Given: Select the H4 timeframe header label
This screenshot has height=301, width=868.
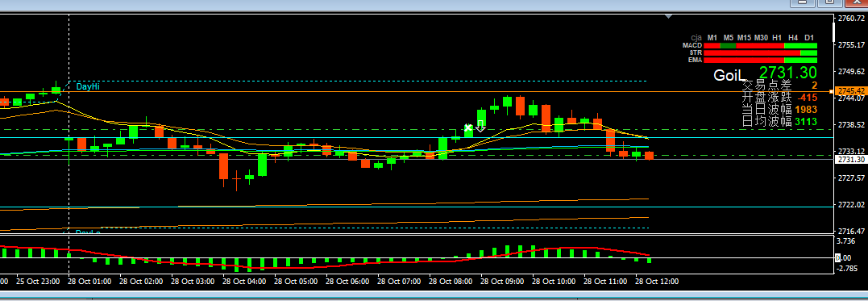Looking at the screenshot, I should pos(793,37).
